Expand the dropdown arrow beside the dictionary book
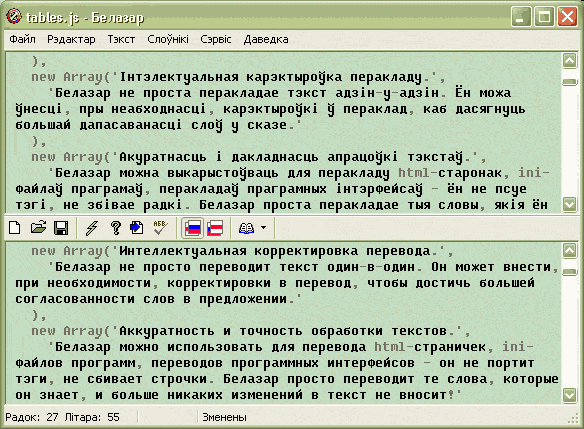 click(x=263, y=228)
